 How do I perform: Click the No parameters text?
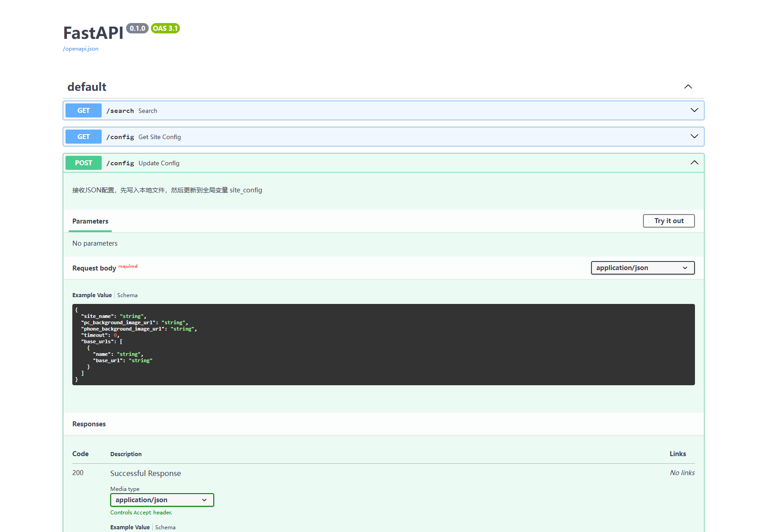(x=95, y=243)
